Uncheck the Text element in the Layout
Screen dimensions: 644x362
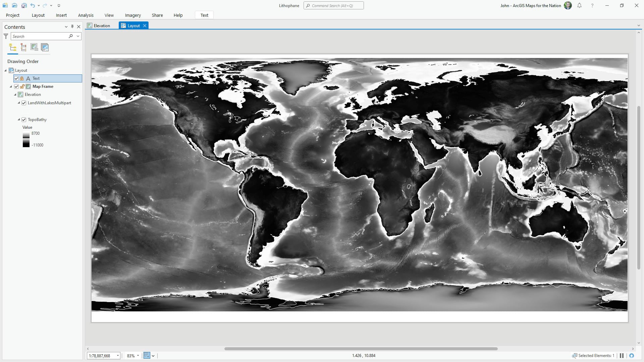[x=16, y=78]
